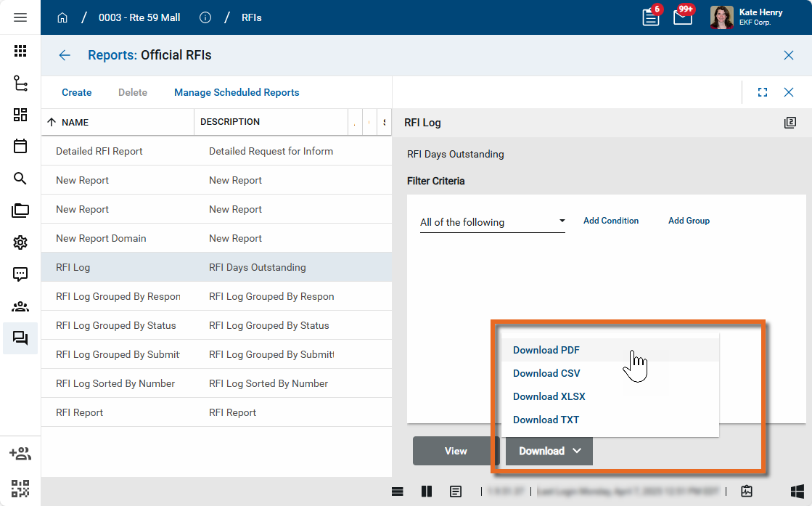Open the settings gear in sidebar
Image resolution: width=812 pixels, height=506 pixels.
pos(20,242)
